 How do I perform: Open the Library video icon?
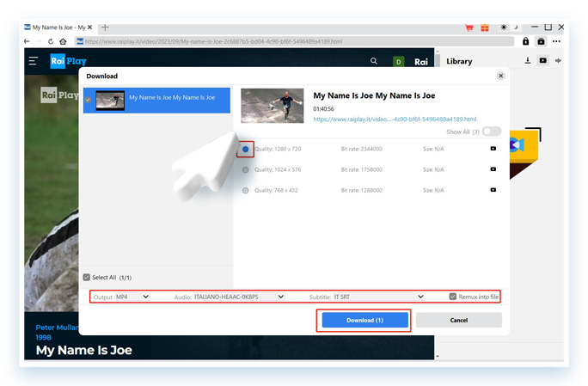tap(543, 60)
